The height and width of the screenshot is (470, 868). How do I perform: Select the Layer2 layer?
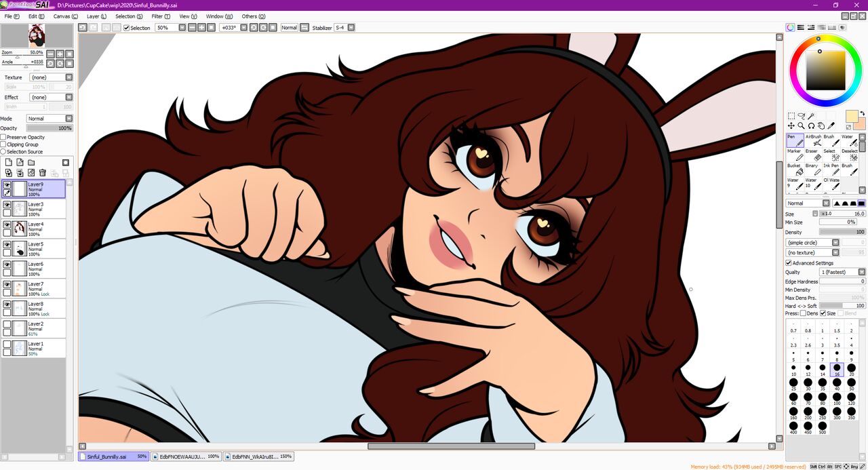click(x=34, y=329)
